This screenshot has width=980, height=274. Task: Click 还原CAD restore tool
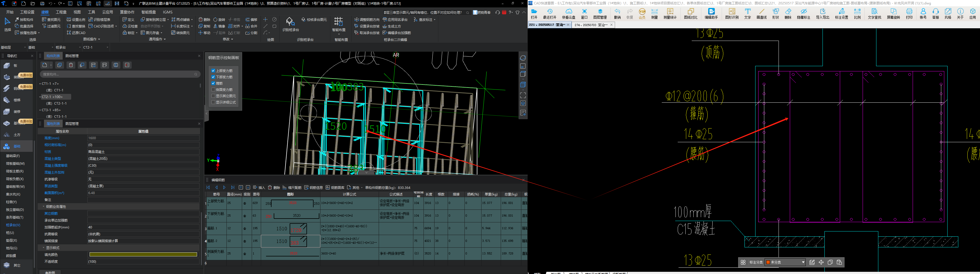76,33
